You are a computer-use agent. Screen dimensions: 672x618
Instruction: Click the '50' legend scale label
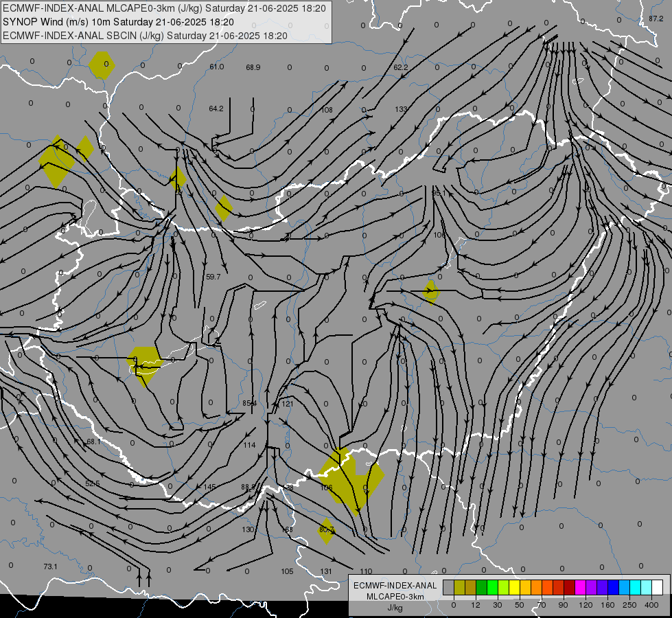[x=519, y=605]
